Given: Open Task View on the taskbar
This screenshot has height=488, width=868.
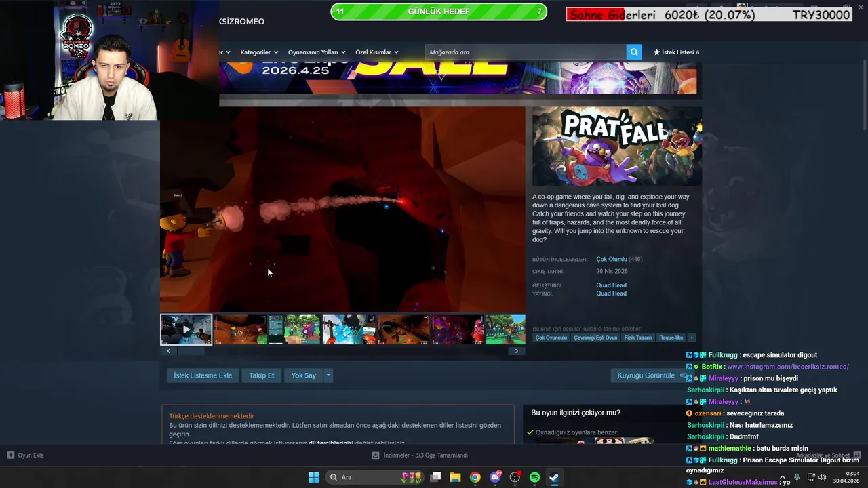Looking at the screenshot, I should [436, 477].
